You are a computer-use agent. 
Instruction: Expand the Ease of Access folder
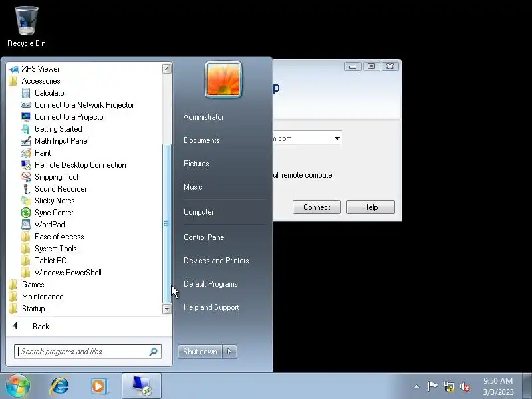(x=53, y=237)
